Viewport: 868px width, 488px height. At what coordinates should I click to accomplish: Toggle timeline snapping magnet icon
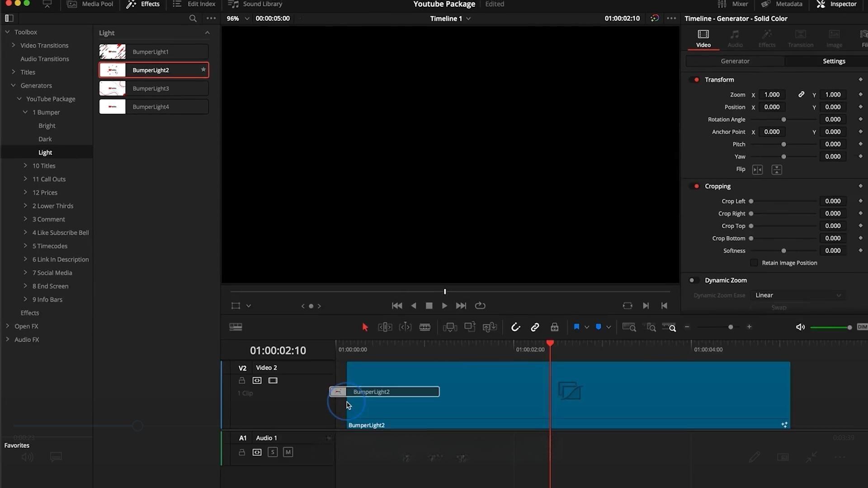pyautogui.click(x=515, y=327)
